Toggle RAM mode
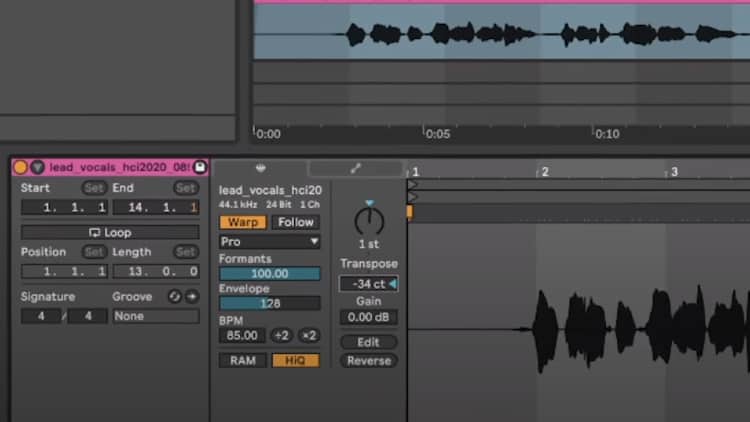This screenshot has height=422, width=750. (243, 360)
